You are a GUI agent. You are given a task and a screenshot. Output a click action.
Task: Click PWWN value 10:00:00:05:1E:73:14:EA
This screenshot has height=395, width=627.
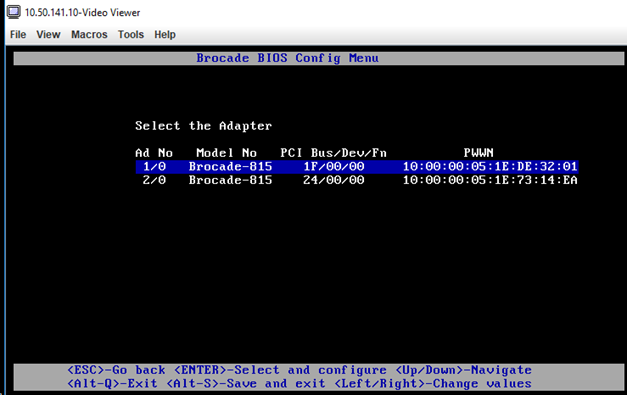pos(490,180)
